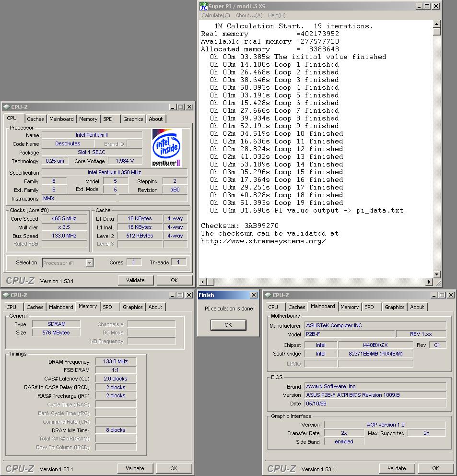457x476 pixels.
Task: Click OK in the Finish dialog
Action: [228, 325]
